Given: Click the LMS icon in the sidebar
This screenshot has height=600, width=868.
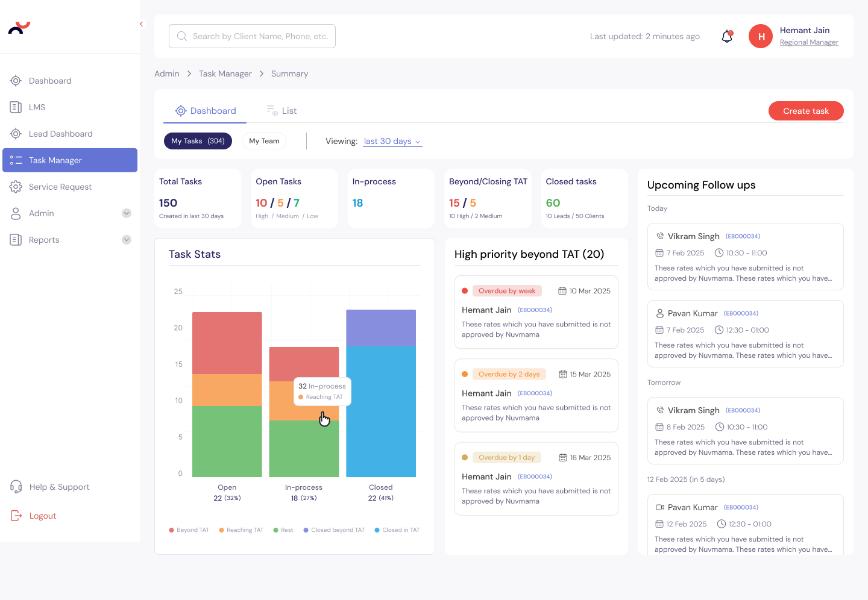Looking at the screenshot, I should (16, 107).
